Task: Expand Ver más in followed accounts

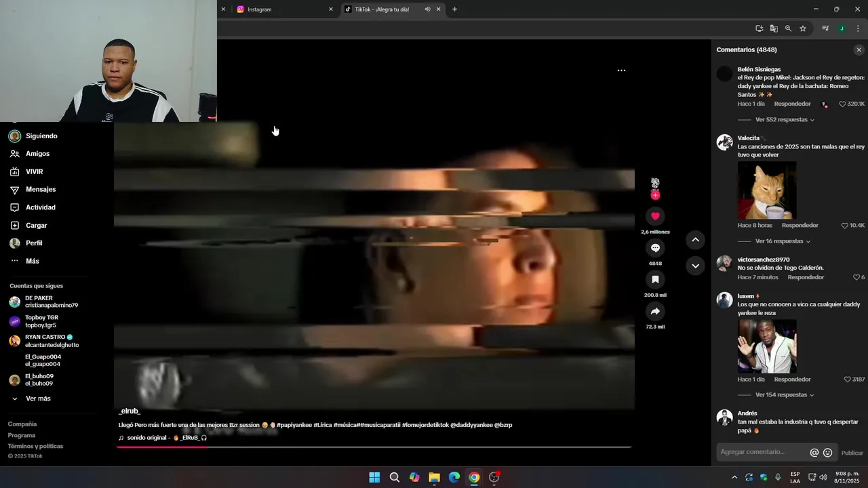Action: (x=38, y=399)
